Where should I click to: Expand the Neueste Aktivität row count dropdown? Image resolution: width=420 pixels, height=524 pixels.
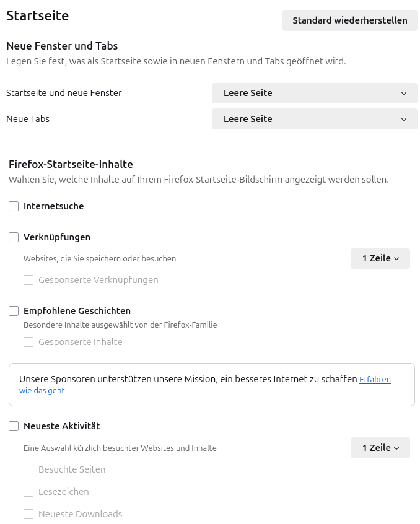[380, 448]
